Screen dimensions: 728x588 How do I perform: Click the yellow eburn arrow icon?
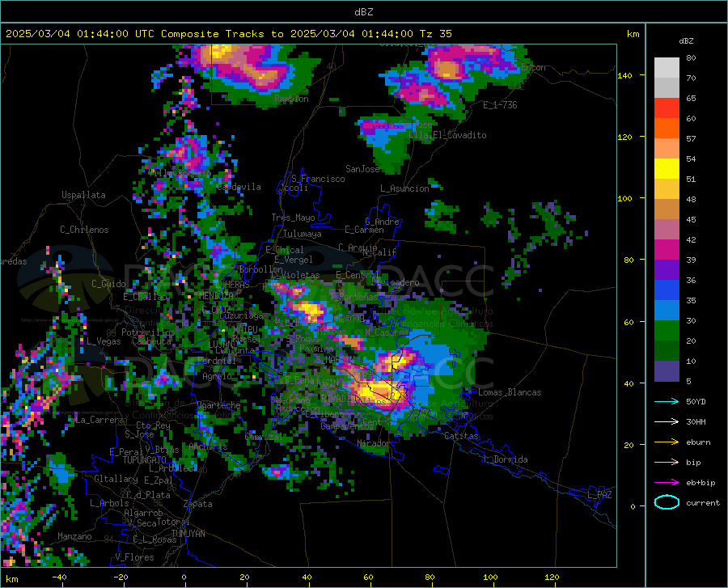click(x=667, y=442)
